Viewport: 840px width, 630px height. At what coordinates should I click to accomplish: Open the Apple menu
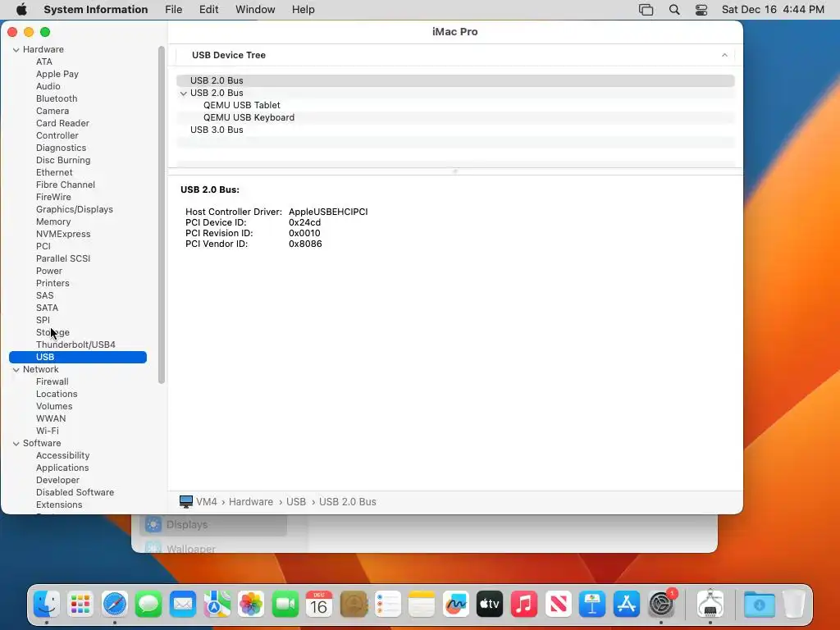click(x=21, y=10)
